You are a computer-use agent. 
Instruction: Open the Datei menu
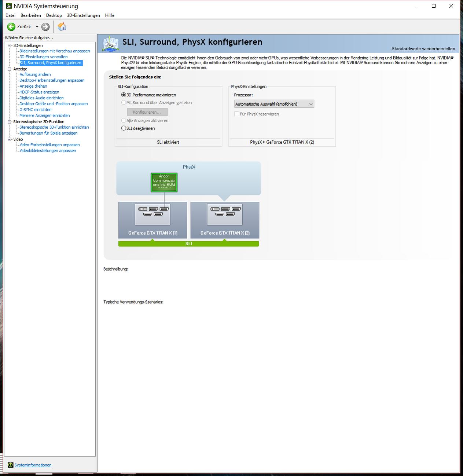point(10,15)
